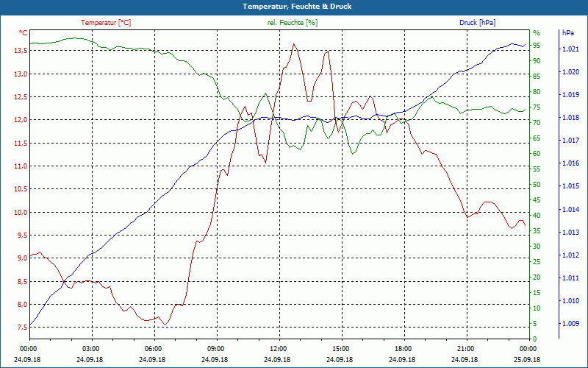
Task: Click "1.009" on the blue axis
Action: [570, 324]
